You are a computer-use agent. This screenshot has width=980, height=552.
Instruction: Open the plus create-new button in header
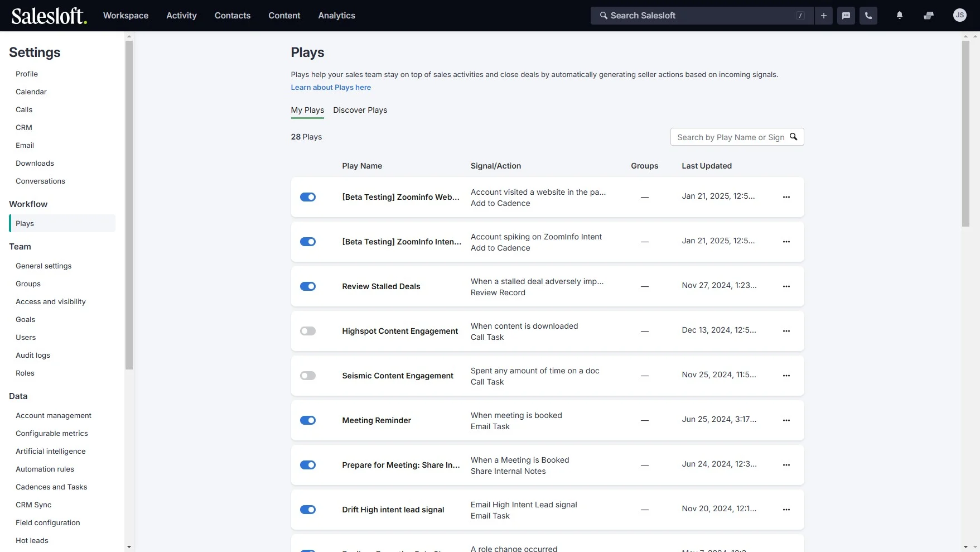824,16
